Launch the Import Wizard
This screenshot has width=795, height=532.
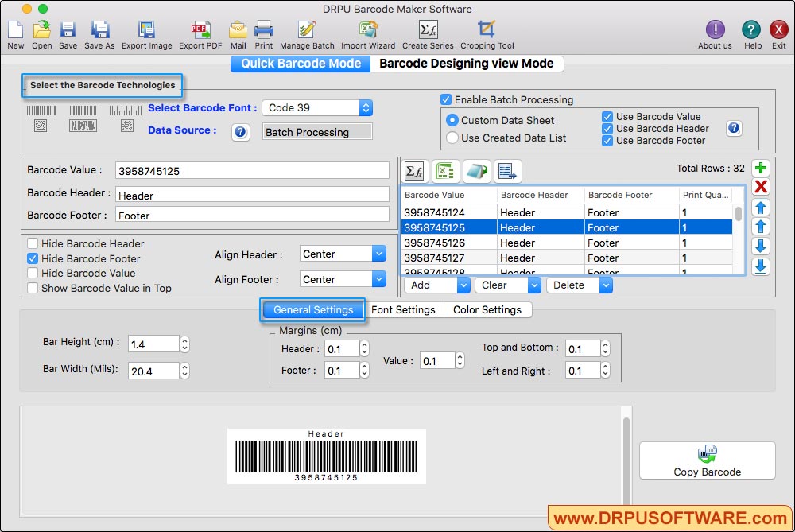(x=367, y=32)
